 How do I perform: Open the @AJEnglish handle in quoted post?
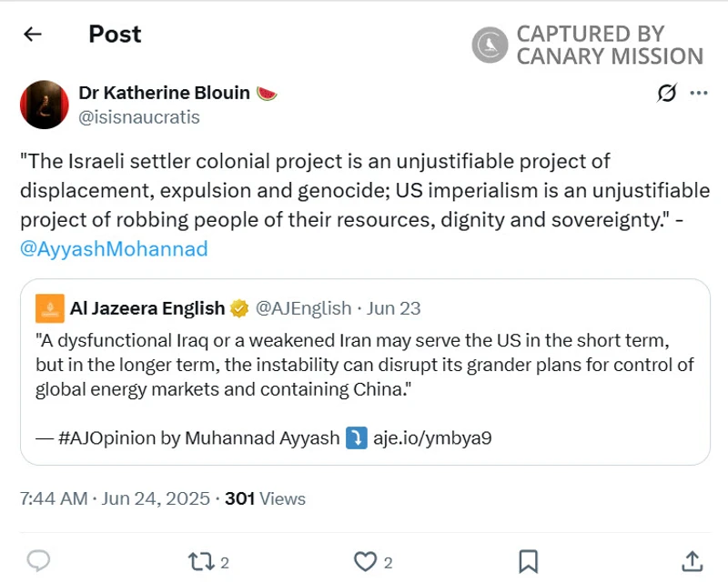coord(303,308)
